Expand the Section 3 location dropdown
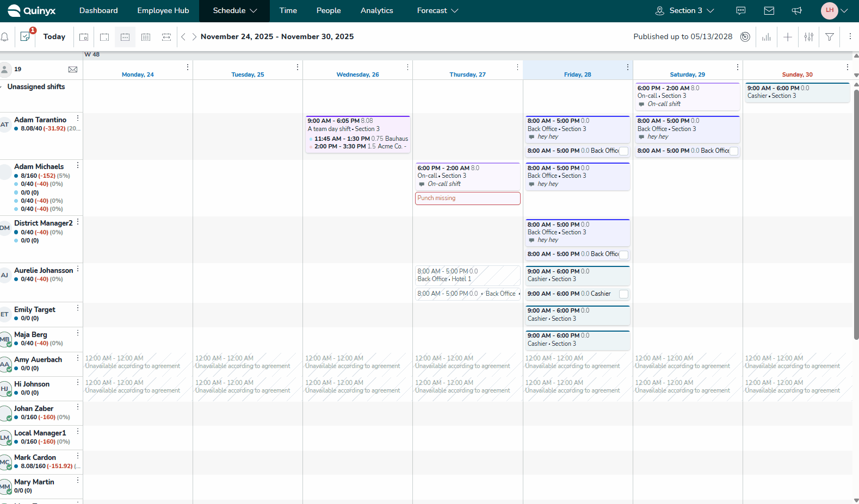This screenshot has height=504, width=859. pyautogui.click(x=685, y=11)
